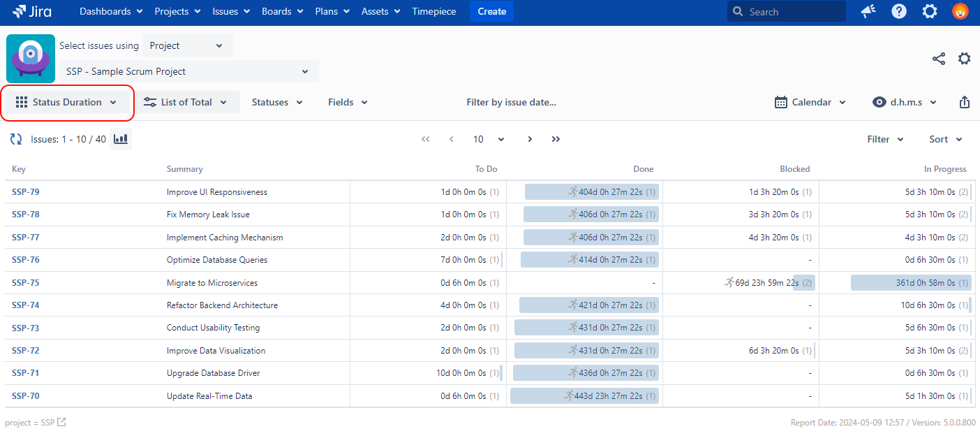Go to the next page of issues
Screen dimensions: 980x436
(530, 139)
